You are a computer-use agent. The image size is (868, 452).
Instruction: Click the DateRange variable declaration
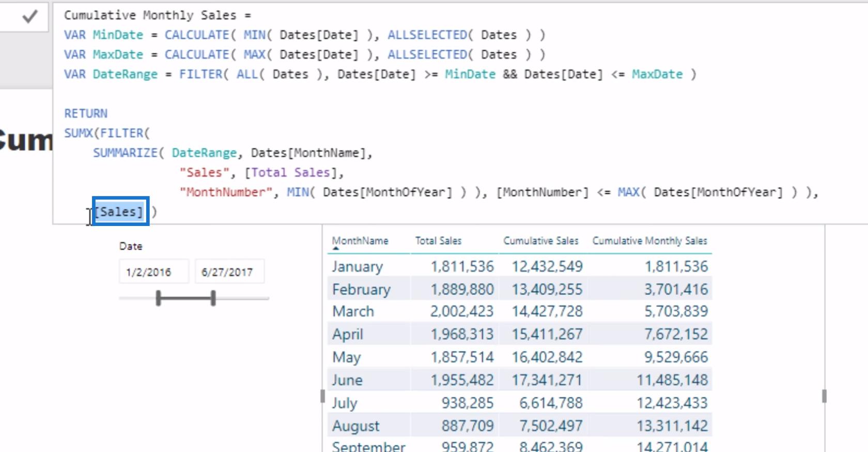coord(125,74)
